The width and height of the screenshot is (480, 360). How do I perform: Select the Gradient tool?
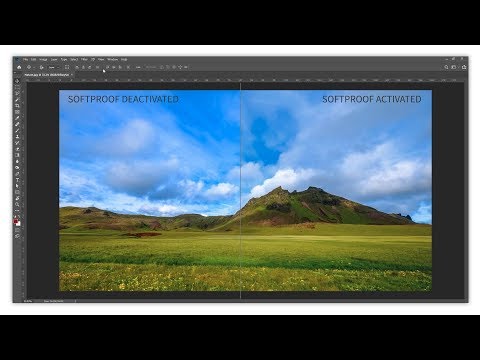pos(17,155)
